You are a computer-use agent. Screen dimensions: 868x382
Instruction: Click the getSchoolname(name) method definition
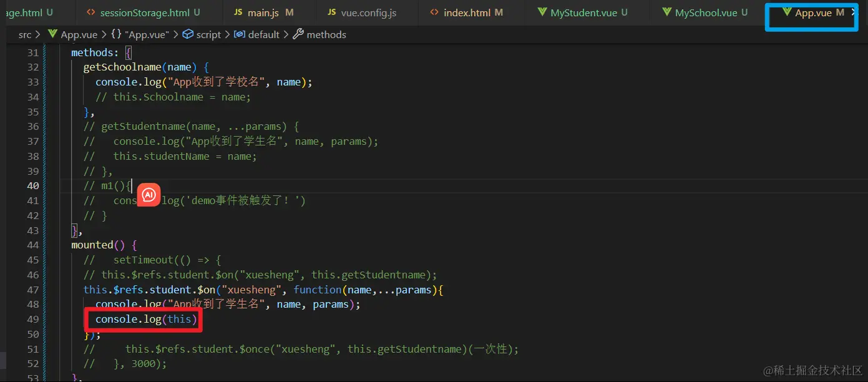pyautogui.click(x=147, y=67)
